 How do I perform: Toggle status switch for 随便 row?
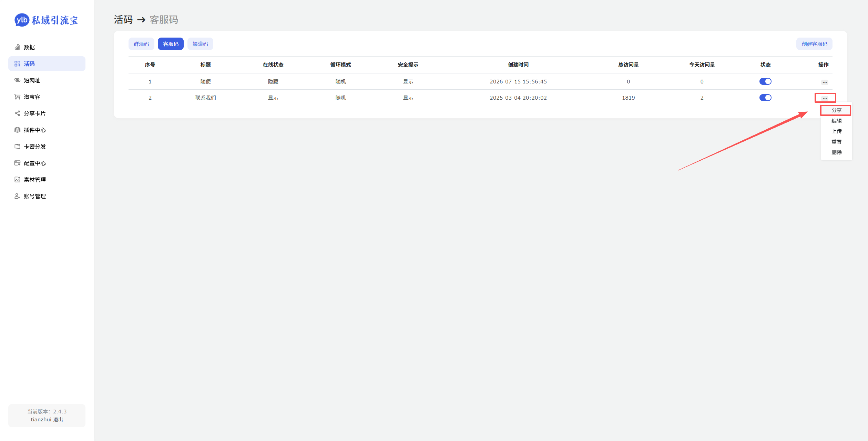pos(765,81)
